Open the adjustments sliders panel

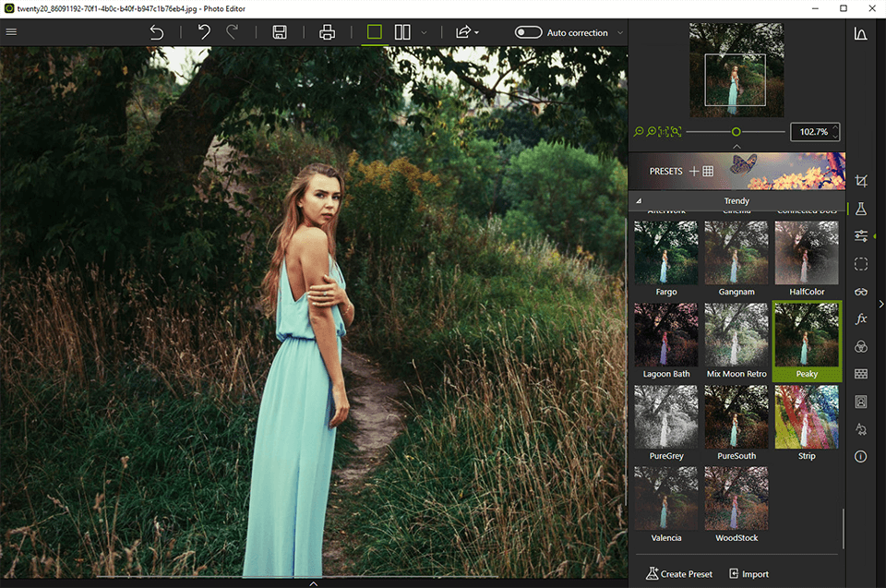click(x=860, y=236)
